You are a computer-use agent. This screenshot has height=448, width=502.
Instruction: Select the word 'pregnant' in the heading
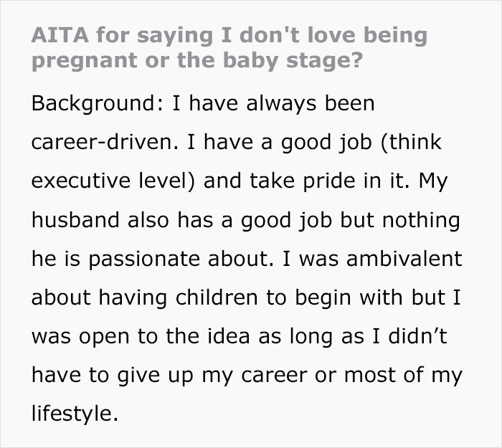tap(85, 61)
